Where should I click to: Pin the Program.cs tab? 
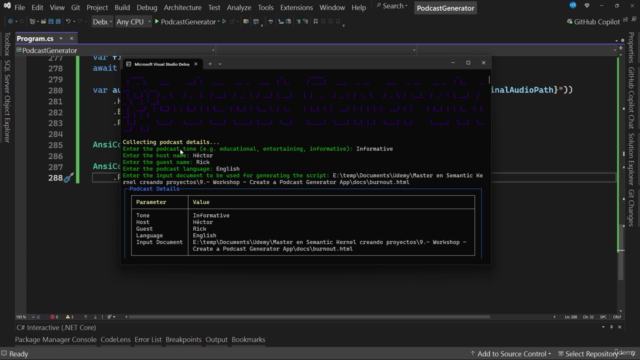[61, 38]
